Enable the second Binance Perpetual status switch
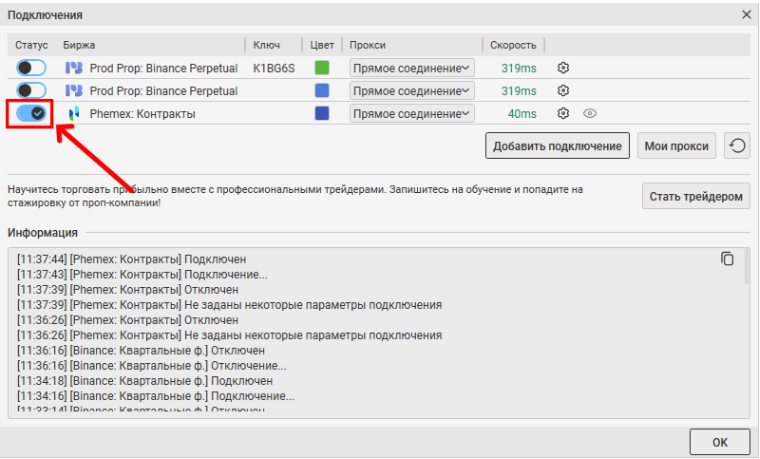 click(x=31, y=91)
